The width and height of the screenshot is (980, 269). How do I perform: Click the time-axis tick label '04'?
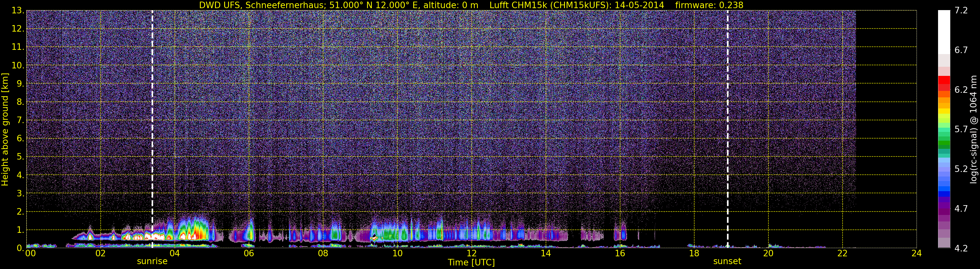pyautogui.click(x=175, y=253)
